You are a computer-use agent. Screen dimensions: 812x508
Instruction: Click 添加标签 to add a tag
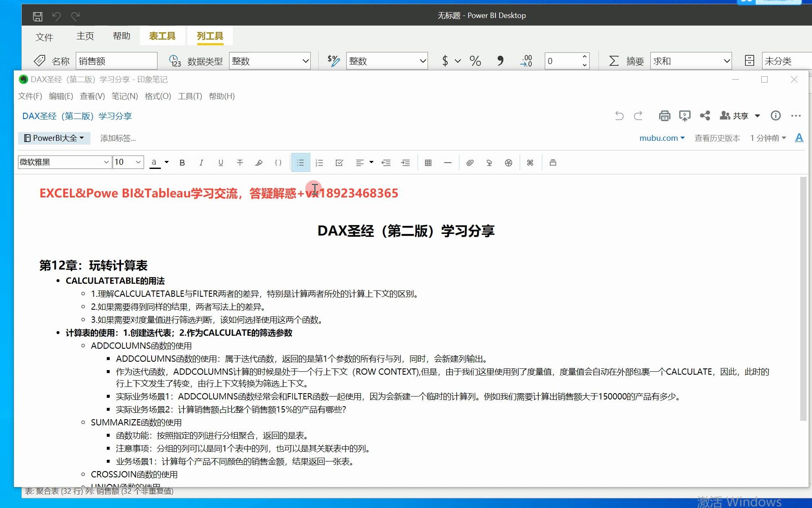(x=118, y=138)
